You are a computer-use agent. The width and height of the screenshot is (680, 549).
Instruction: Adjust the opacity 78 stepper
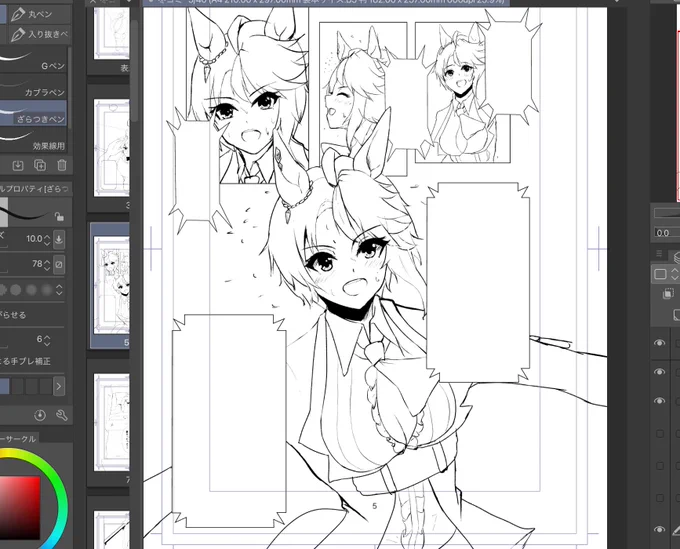[47, 264]
